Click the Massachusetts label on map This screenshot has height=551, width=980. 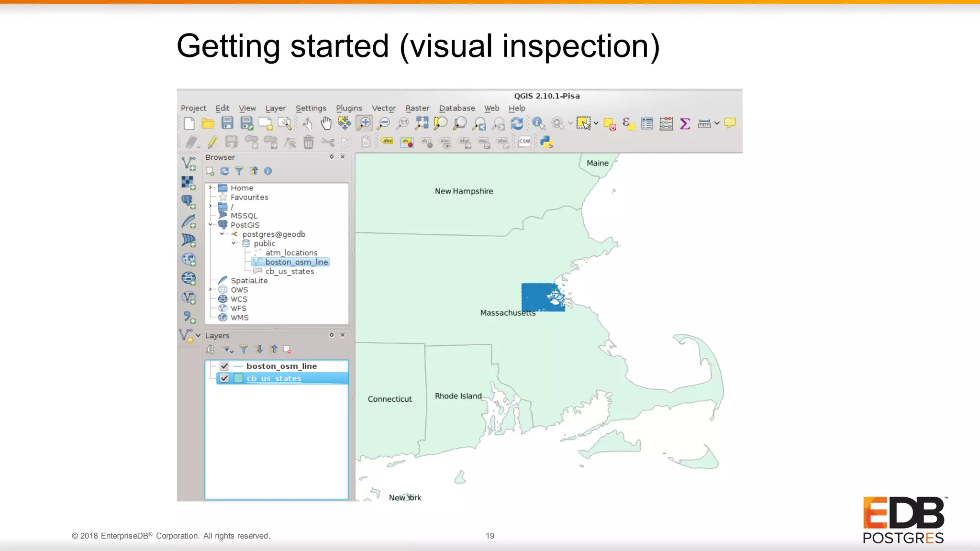tap(508, 313)
